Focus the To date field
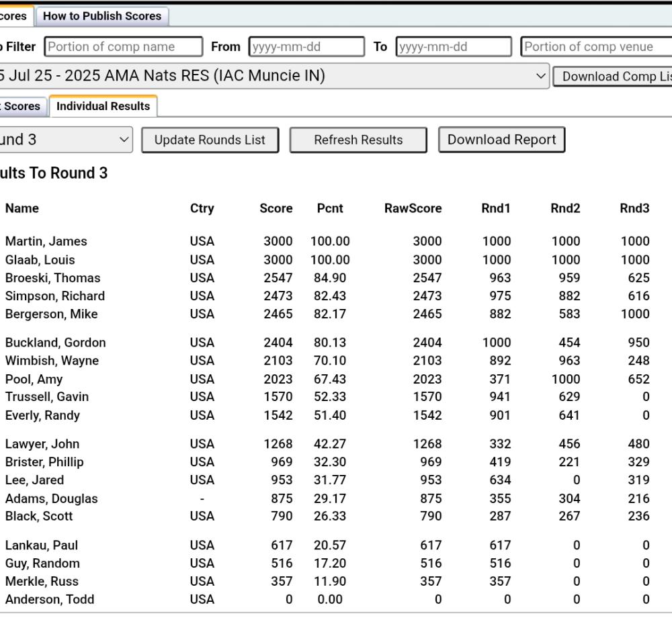Screen dimensions: 672x618 pyautogui.click(x=454, y=46)
